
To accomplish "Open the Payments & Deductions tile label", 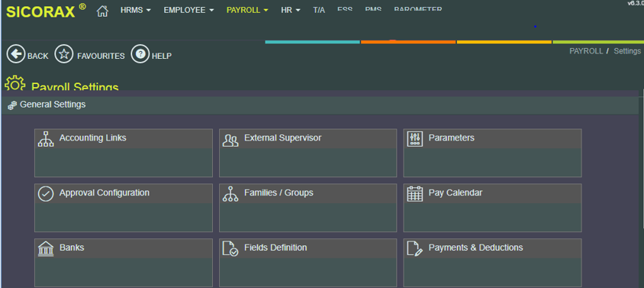I will click(x=475, y=248).
